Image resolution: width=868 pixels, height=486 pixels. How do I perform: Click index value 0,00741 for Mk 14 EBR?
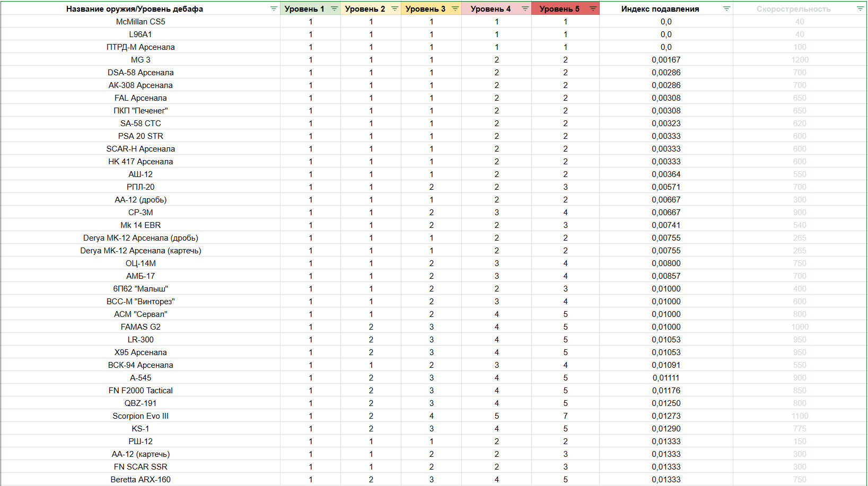666,225
